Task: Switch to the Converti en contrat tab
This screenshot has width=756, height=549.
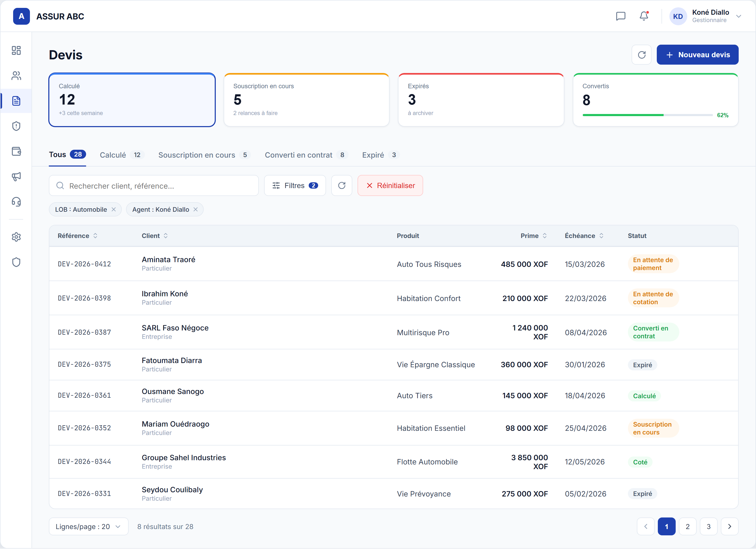Action: tap(306, 155)
